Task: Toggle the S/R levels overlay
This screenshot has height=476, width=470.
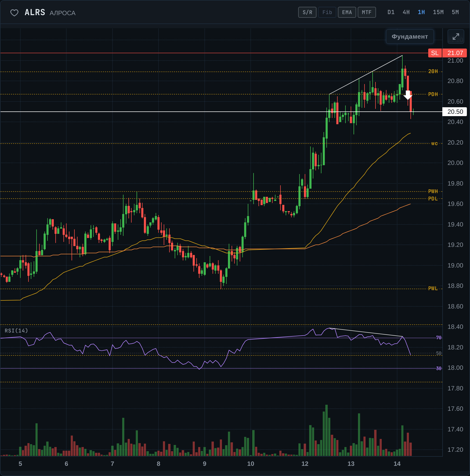Action: [307, 12]
